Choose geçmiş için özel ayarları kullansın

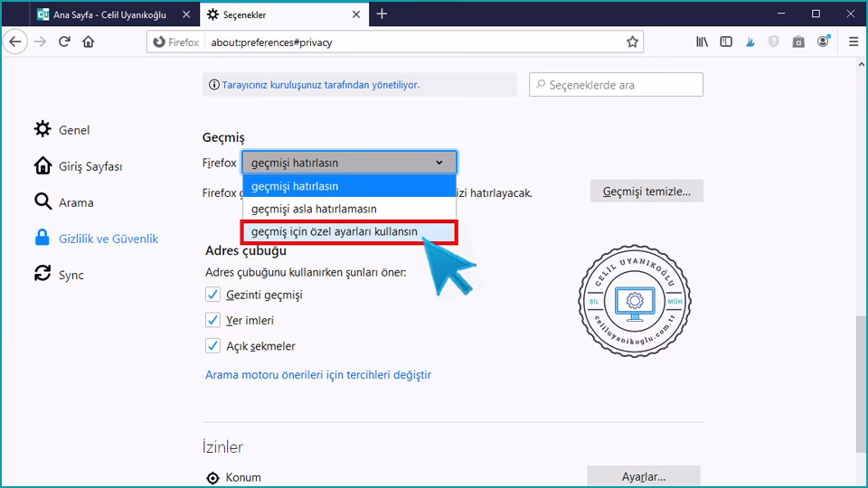point(349,232)
